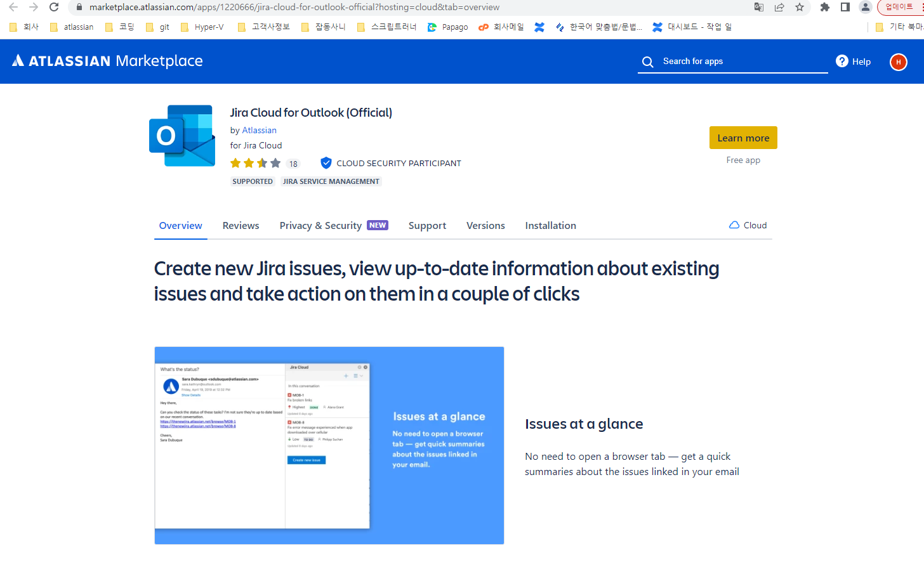Click the address bar URL

(294, 7)
